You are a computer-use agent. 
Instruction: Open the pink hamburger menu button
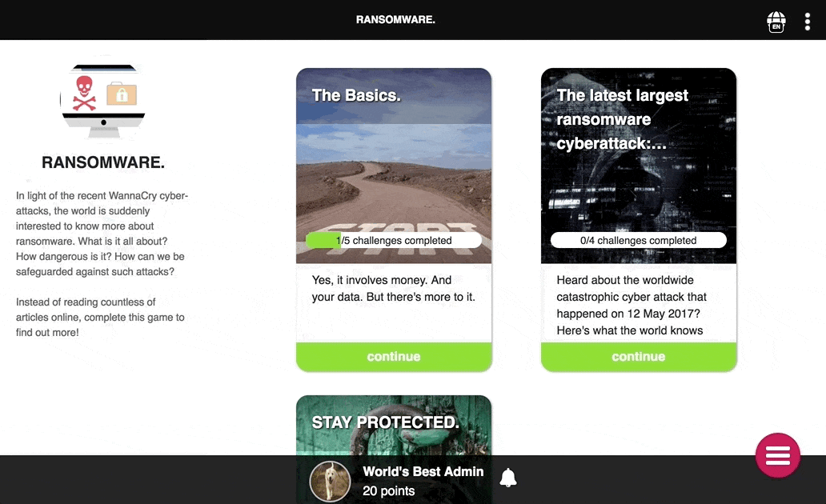777,455
